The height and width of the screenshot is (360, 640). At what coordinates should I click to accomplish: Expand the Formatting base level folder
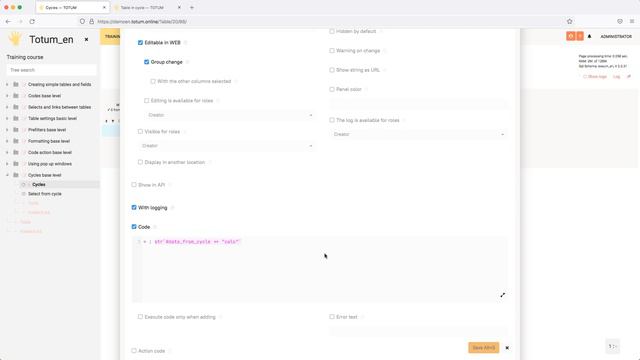pos(7,141)
